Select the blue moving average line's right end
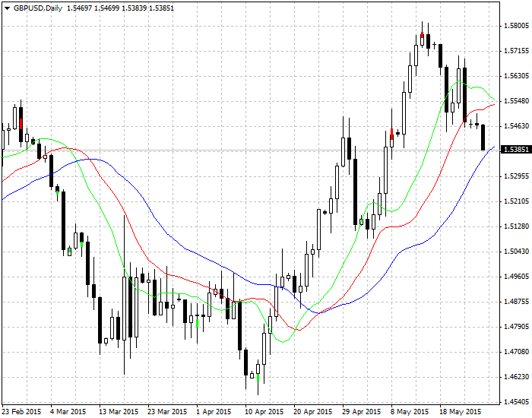 (x=492, y=147)
